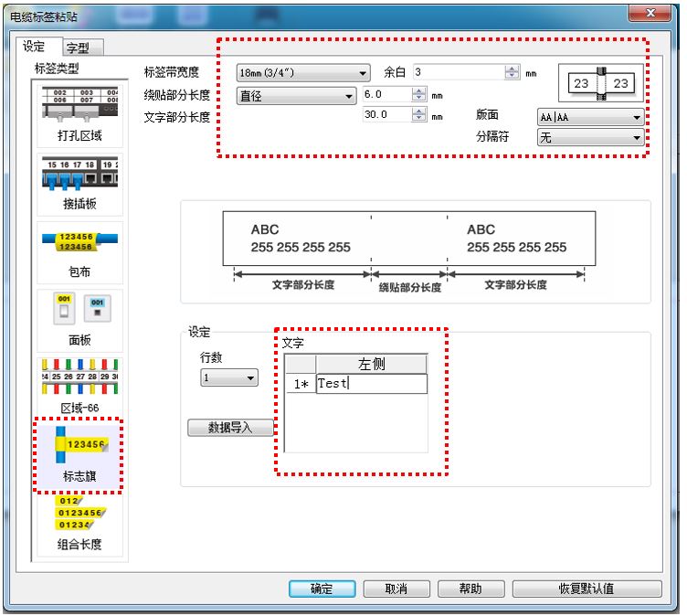Click the text cell containing Test

[x=371, y=384]
